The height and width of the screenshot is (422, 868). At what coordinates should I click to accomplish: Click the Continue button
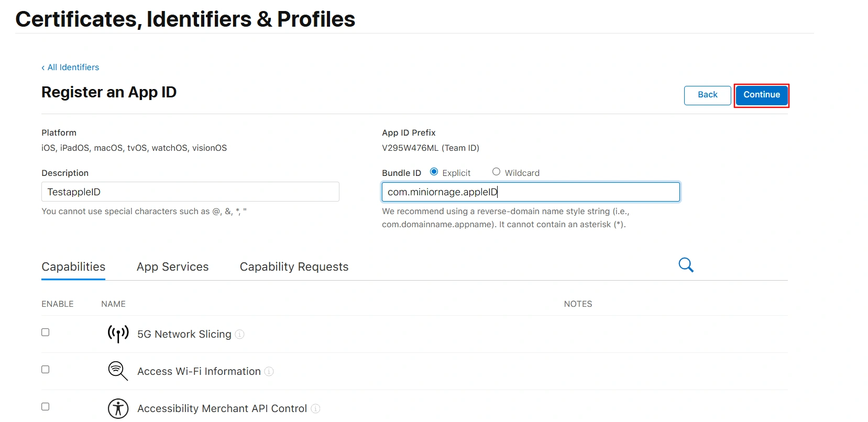click(762, 95)
